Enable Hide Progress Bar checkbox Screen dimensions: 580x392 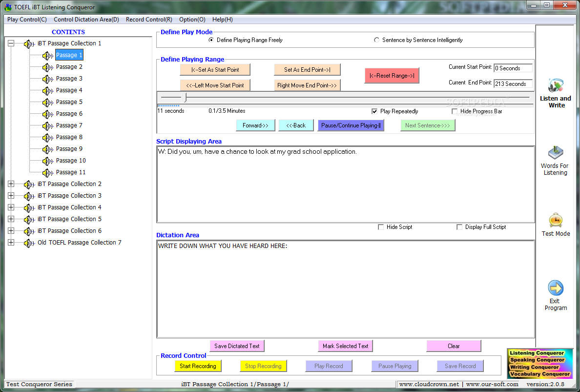(454, 111)
